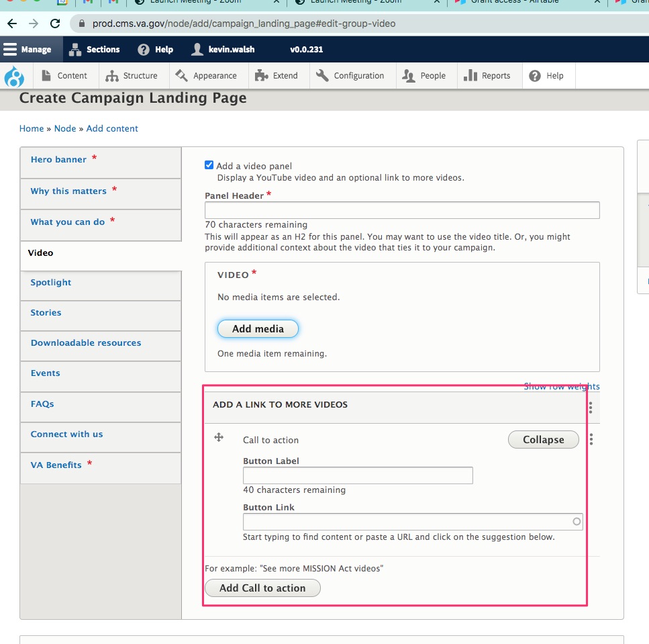The image size is (649, 644).
Task: Switch to the Spotlight tab
Action: tap(101, 286)
